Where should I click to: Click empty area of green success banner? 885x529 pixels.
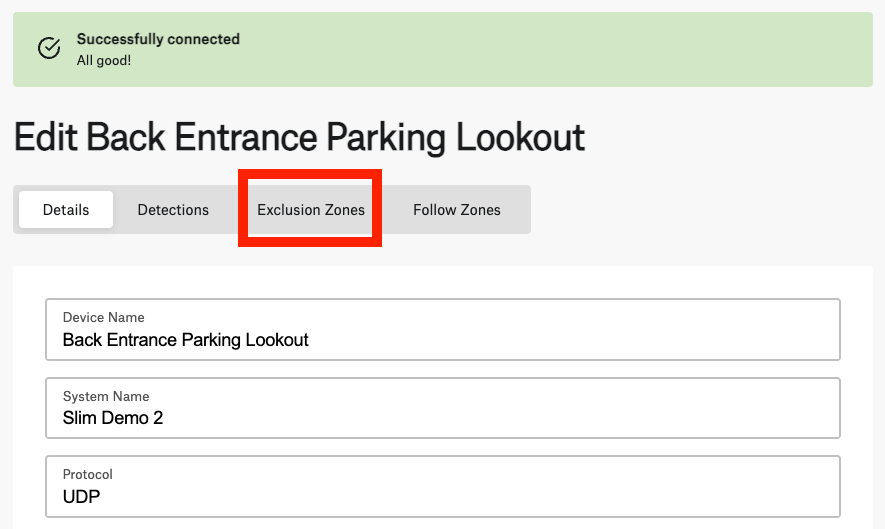564,50
